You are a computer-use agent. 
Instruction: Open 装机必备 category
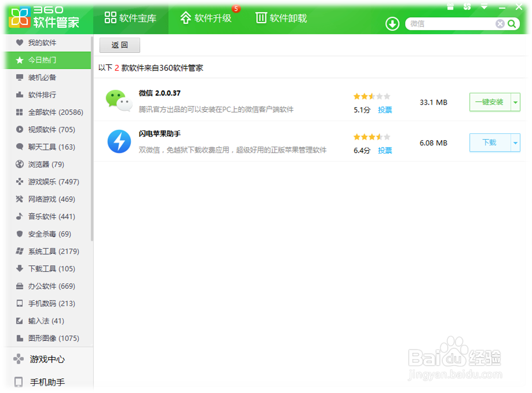(47, 77)
